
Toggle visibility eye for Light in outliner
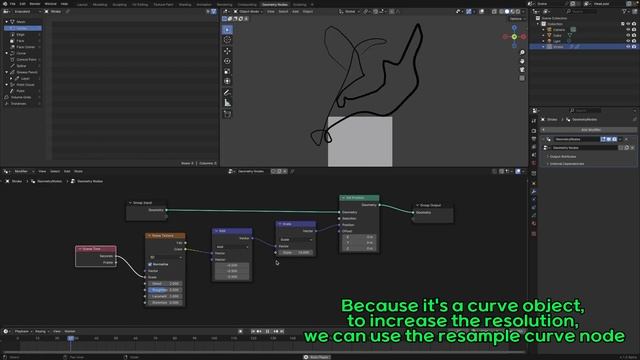628,41
